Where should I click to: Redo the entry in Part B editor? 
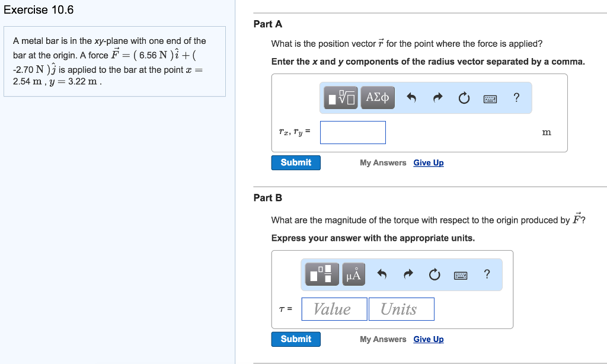coord(408,274)
